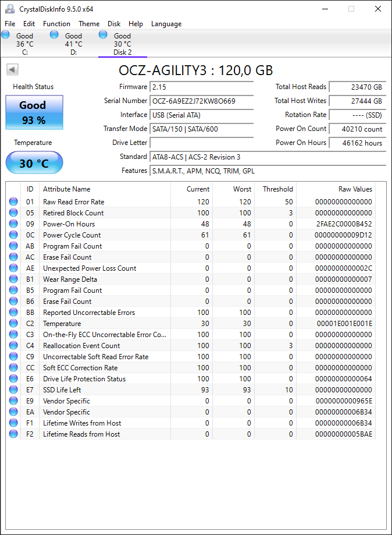Open the File menu
The height and width of the screenshot is (535, 392).
pyautogui.click(x=10, y=23)
